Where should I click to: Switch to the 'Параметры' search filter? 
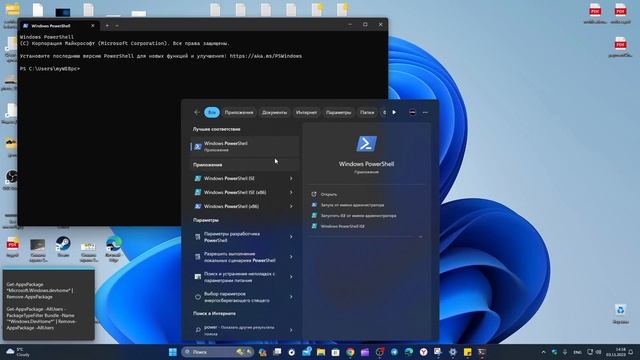[338, 112]
